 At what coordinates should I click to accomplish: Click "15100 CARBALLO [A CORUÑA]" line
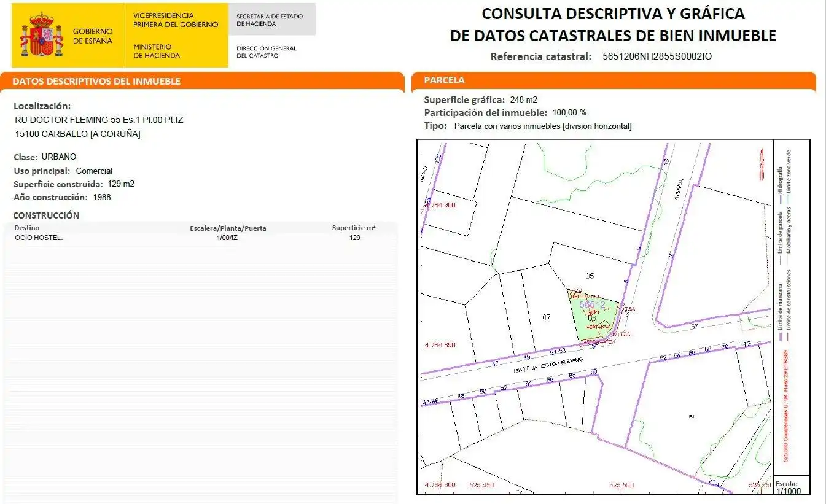point(77,134)
